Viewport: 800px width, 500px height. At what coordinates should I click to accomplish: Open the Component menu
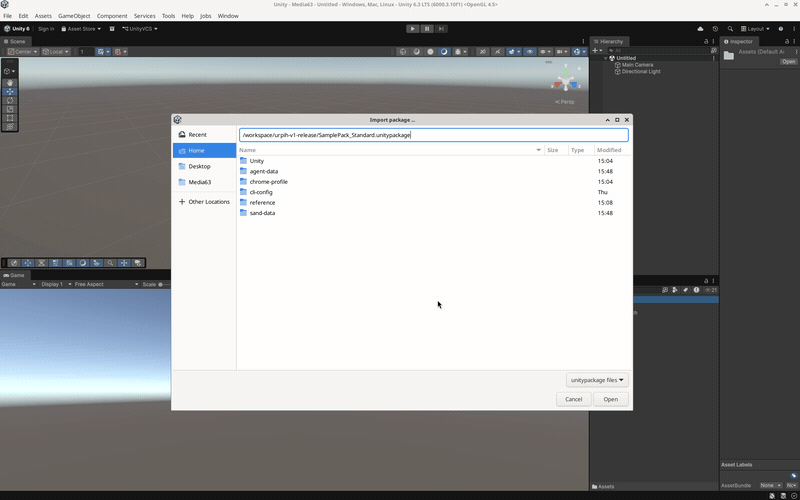pyautogui.click(x=112, y=16)
